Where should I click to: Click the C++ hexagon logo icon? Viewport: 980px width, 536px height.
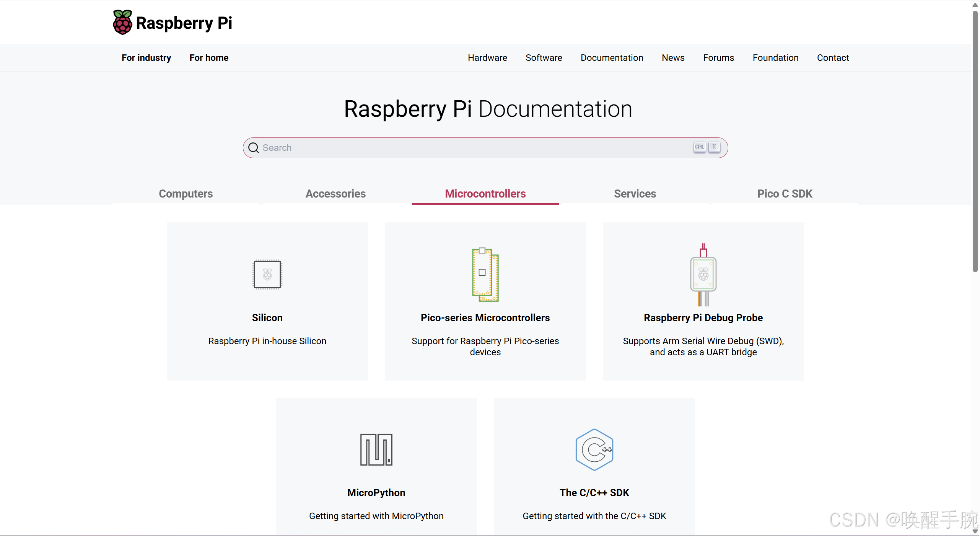point(594,449)
